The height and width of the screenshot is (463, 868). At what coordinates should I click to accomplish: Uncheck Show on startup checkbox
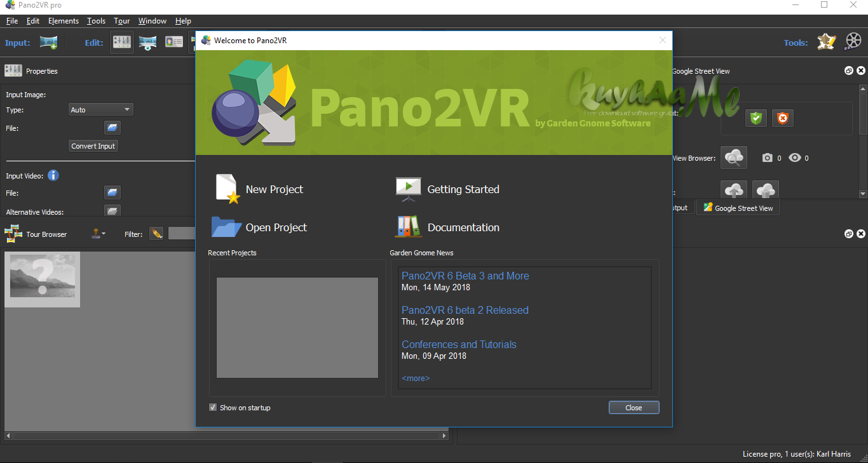tap(213, 408)
